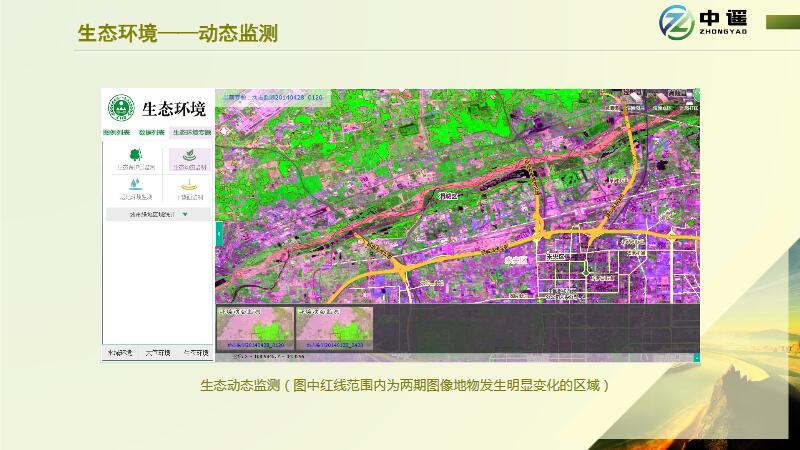This screenshot has height=450, width=800.
Task: Select the 生态环境 tab in the panel footer
Action: point(195,353)
